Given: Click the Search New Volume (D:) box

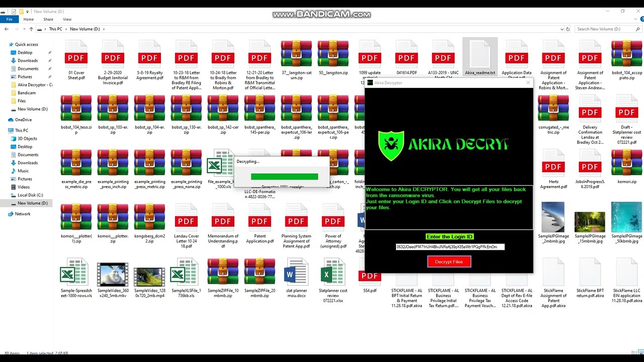Looking at the screenshot, I should tap(604, 29).
